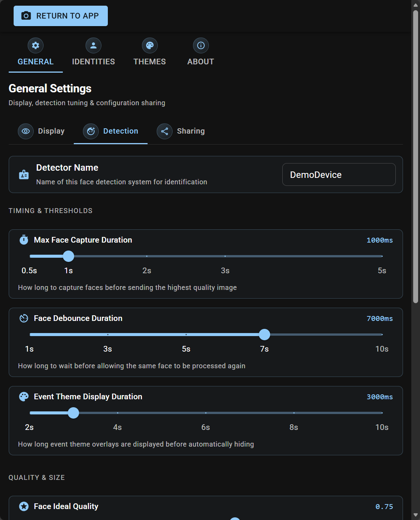Click the ID badge icon beside Detector Name

pos(23,174)
